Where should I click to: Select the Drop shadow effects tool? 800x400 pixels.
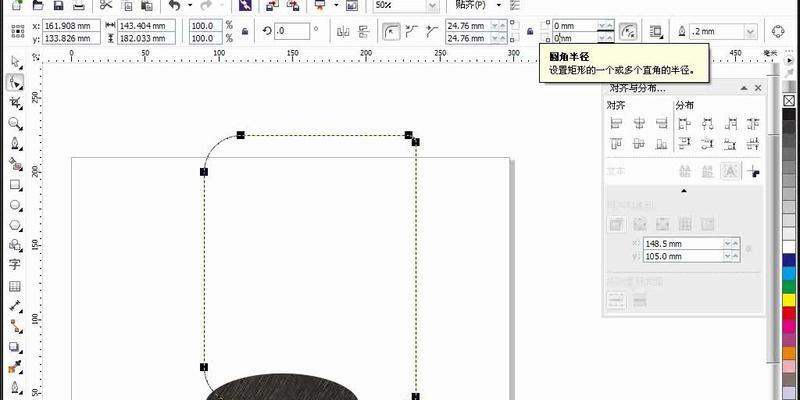pos(15,347)
